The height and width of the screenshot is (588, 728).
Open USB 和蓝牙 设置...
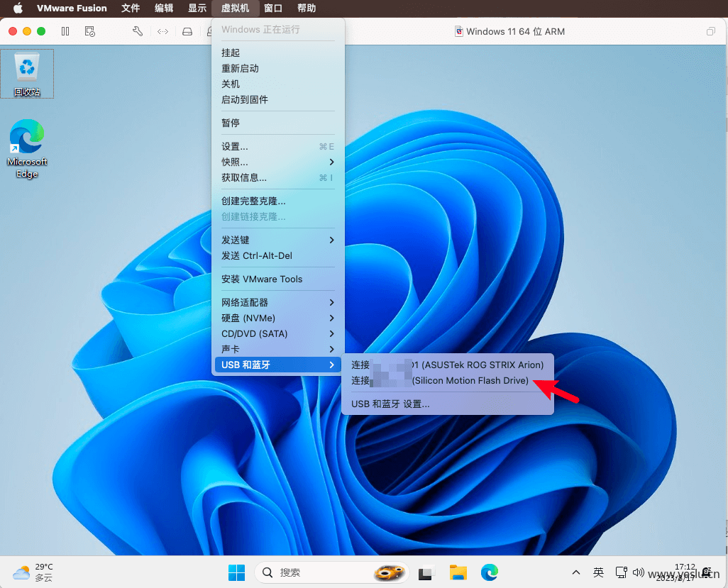(x=448, y=404)
